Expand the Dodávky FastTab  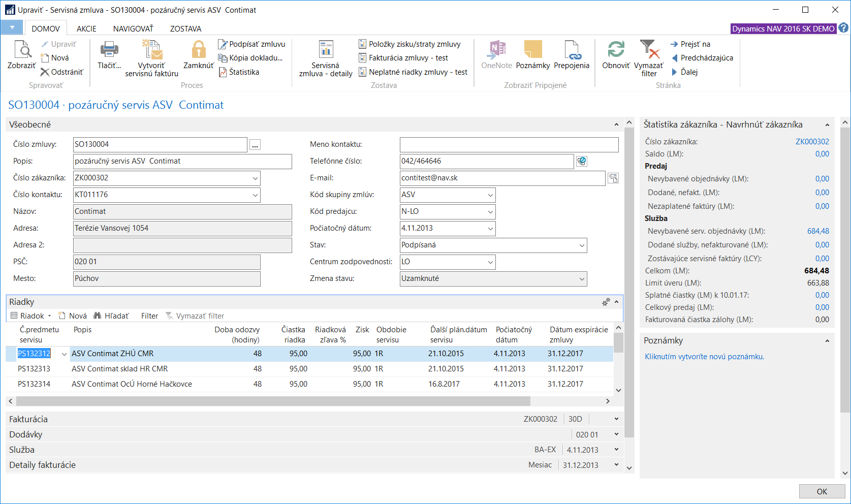click(x=616, y=434)
